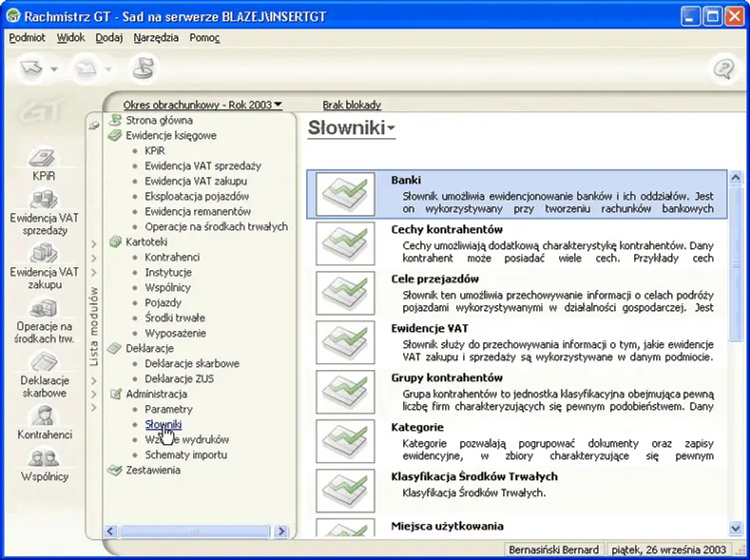Image resolution: width=750 pixels, height=560 pixels.
Task: Open KPiR entry in the module tree
Action: pos(155,151)
